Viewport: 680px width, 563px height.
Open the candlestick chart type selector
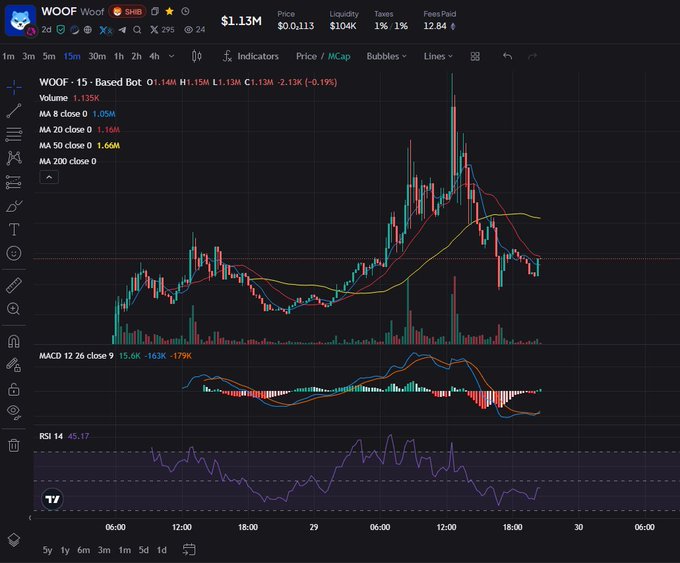196,56
